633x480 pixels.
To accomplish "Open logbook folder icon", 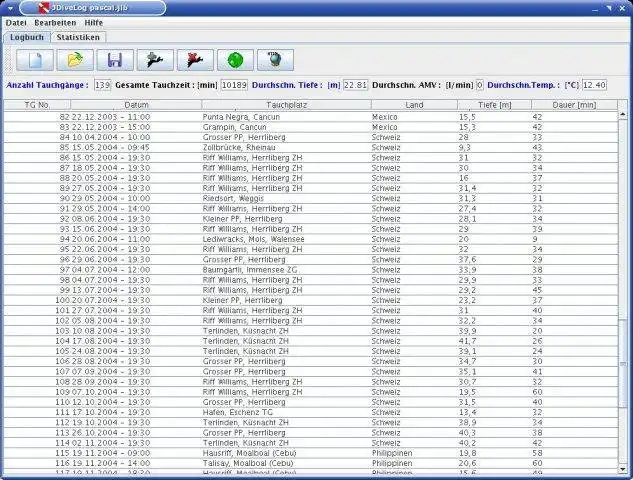I will [75, 60].
